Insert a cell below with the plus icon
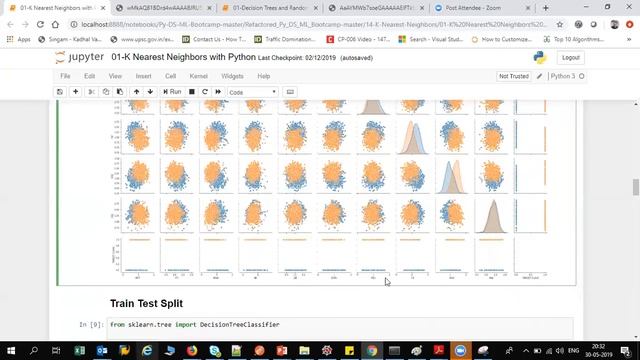Viewport: 640px width, 360px height. click(x=76, y=92)
